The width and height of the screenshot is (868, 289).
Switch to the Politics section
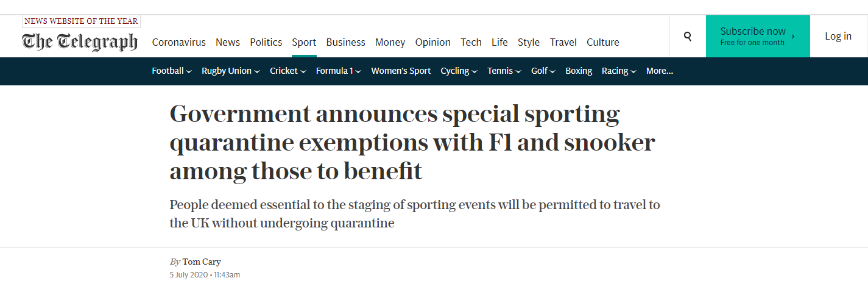coord(266,42)
